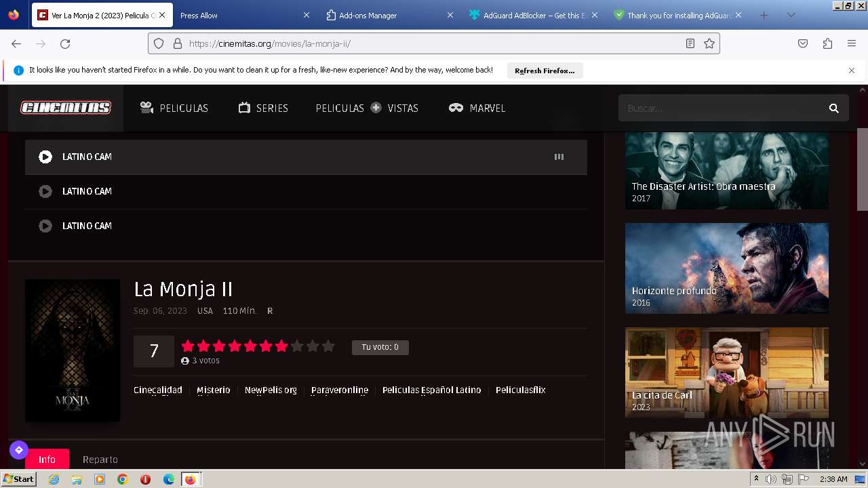Click the search magnifier icon
This screenshot has height=488, width=868.
(x=834, y=108)
